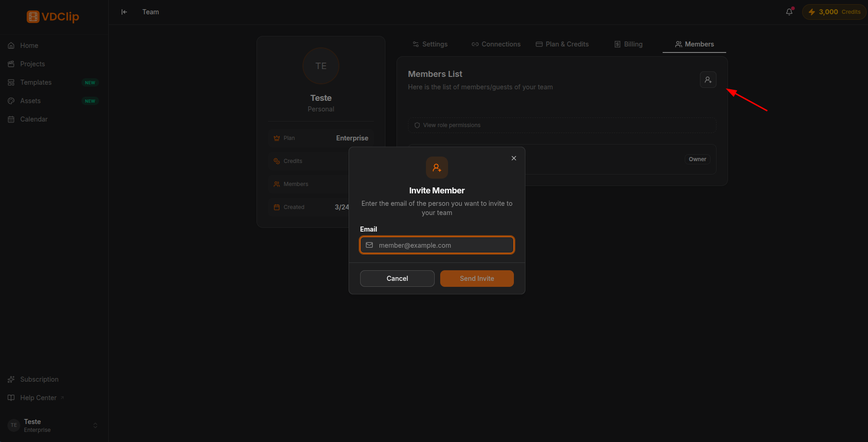The width and height of the screenshot is (868, 442).
Task: Switch to the Settings tab
Action: pos(430,44)
